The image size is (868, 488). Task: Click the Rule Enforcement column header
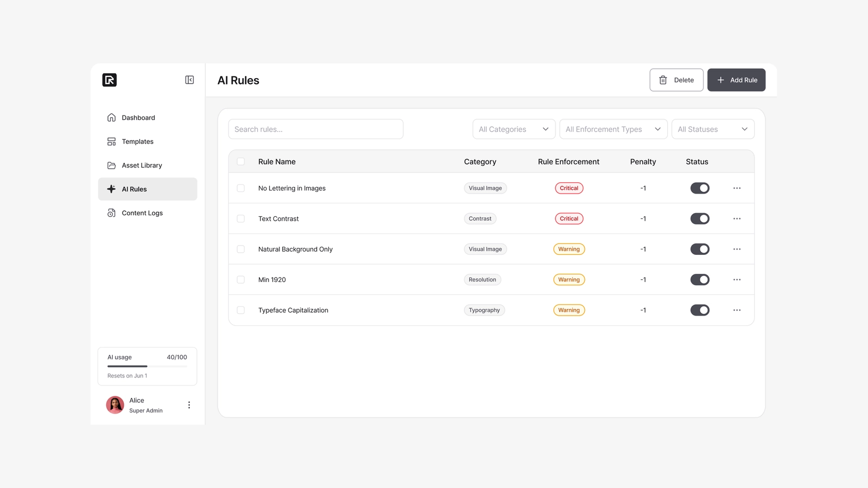point(569,162)
